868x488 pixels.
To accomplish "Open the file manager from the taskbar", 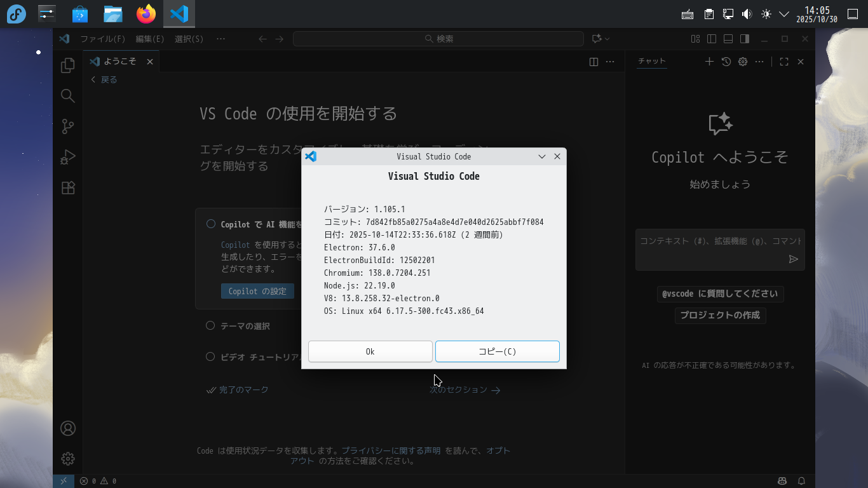I will [x=113, y=14].
